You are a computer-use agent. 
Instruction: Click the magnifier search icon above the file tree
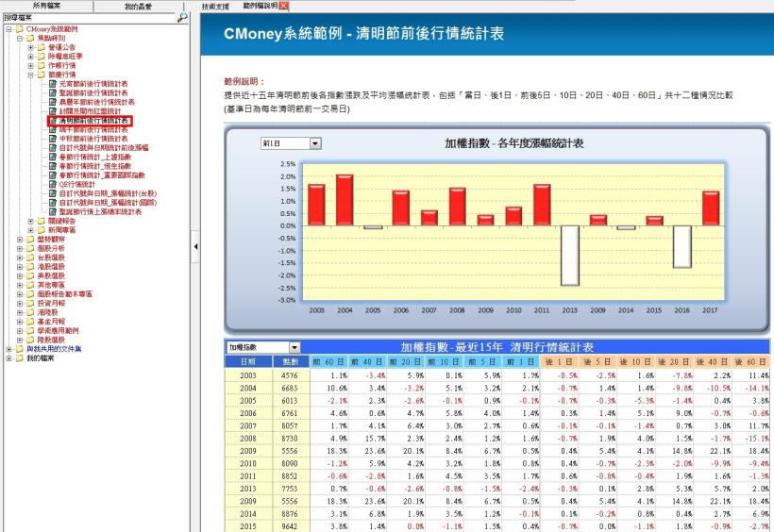tap(182, 17)
